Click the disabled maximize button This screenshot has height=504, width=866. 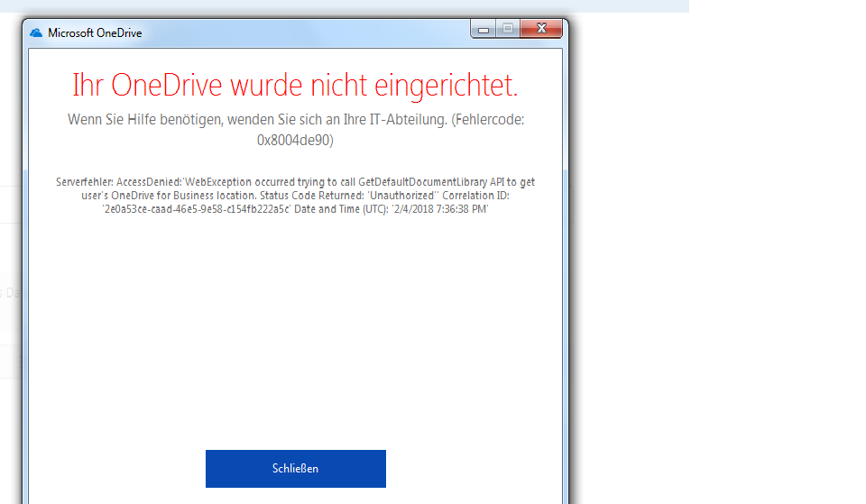508,29
